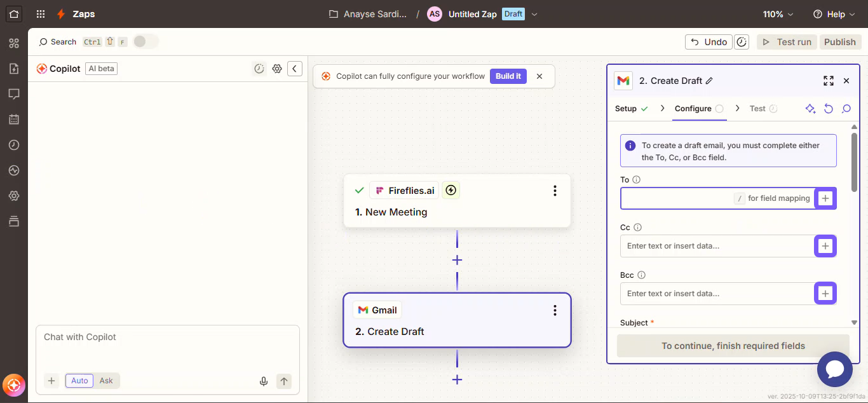Click the version history icon beside Undo

742,42
